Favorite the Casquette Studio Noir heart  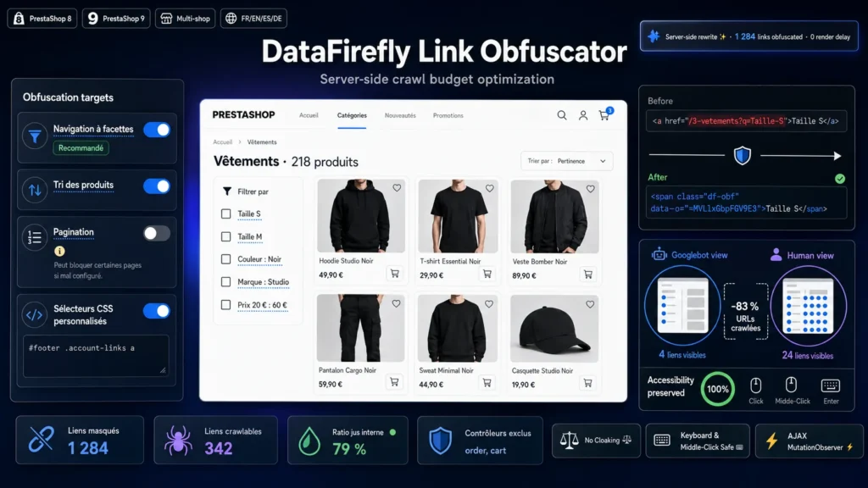(x=590, y=304)
